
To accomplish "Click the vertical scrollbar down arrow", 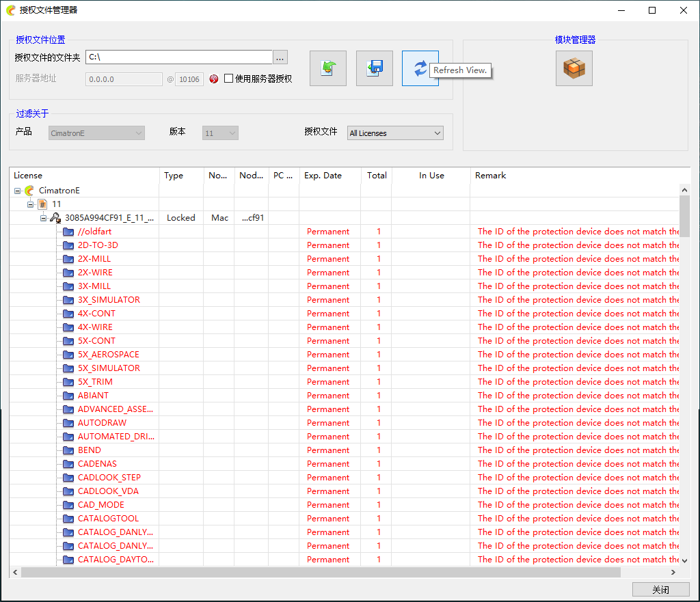I will point(684,560).
